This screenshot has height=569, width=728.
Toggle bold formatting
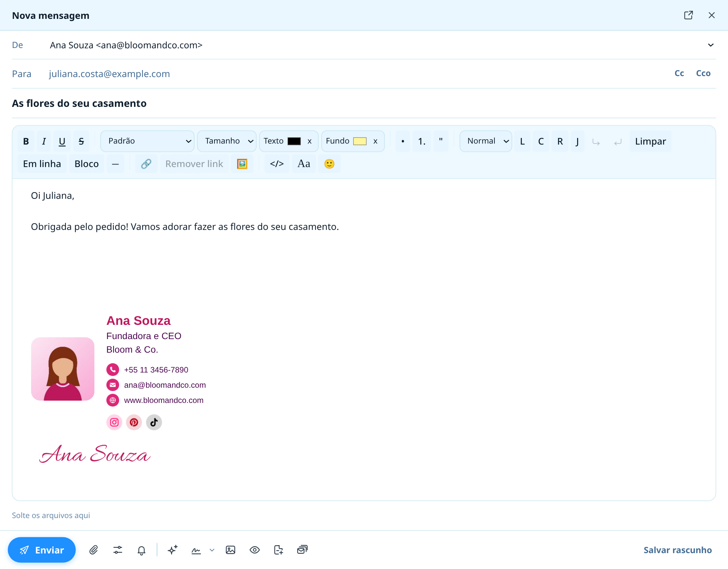point(26,141)
